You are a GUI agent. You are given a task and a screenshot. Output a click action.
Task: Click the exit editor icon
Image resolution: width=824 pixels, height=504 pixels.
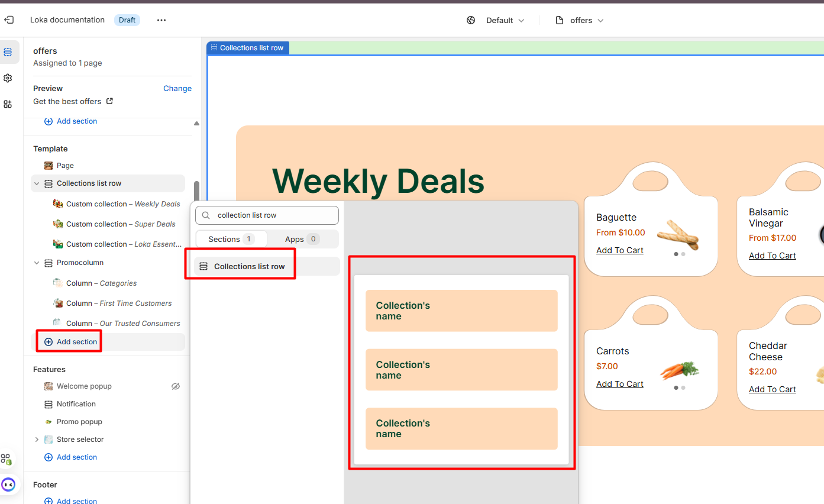point(9,20)
